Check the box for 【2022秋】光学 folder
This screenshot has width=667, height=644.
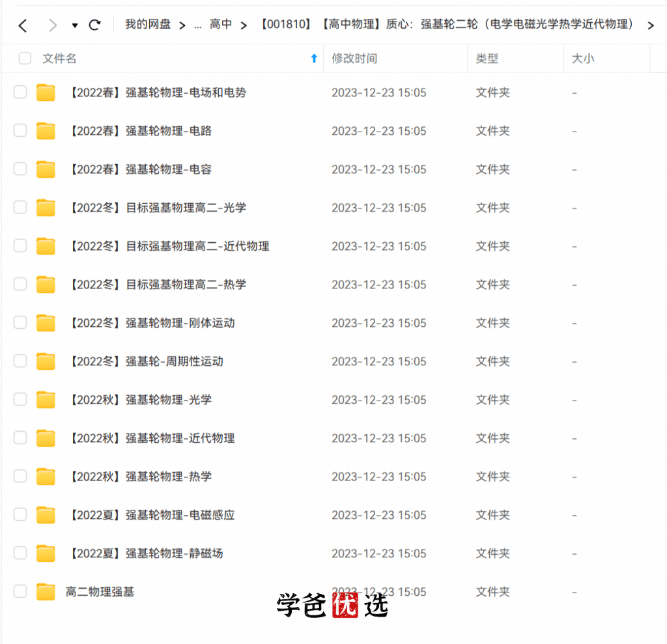click(x=20, y=399)
